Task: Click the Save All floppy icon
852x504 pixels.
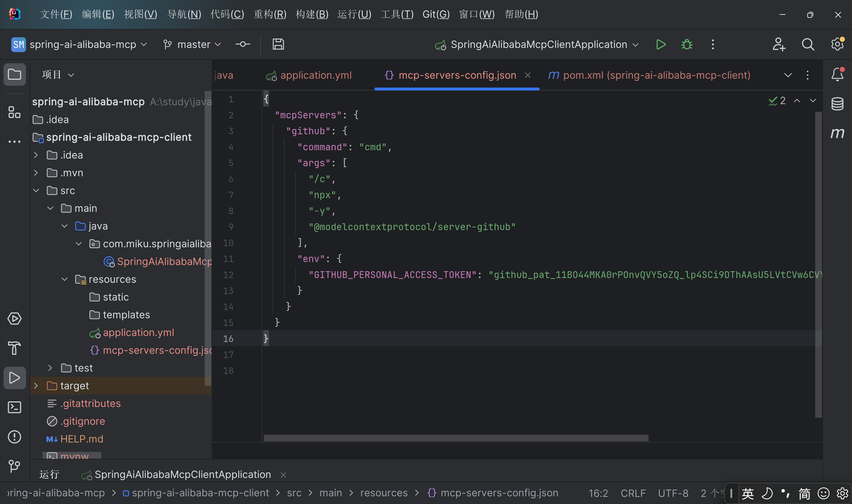Action: point(278,44)
